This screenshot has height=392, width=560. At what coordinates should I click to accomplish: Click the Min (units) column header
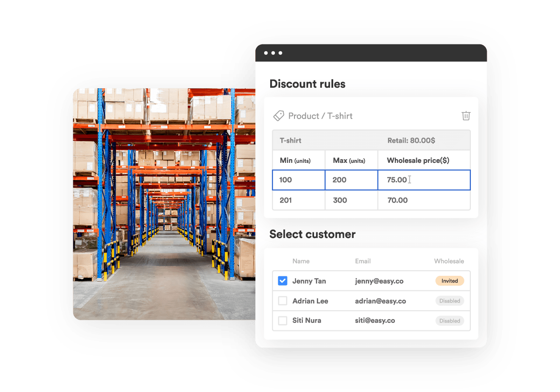point(295,161)
